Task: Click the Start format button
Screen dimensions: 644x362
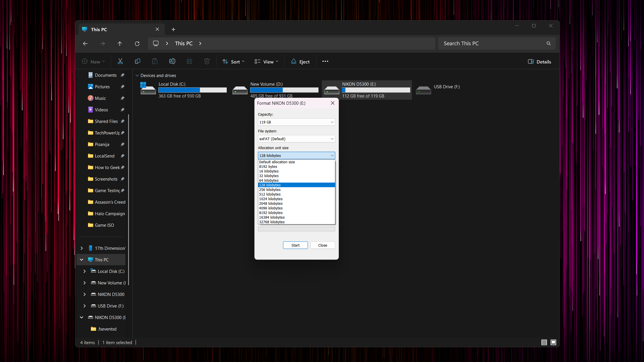Action: pos(295,245)
